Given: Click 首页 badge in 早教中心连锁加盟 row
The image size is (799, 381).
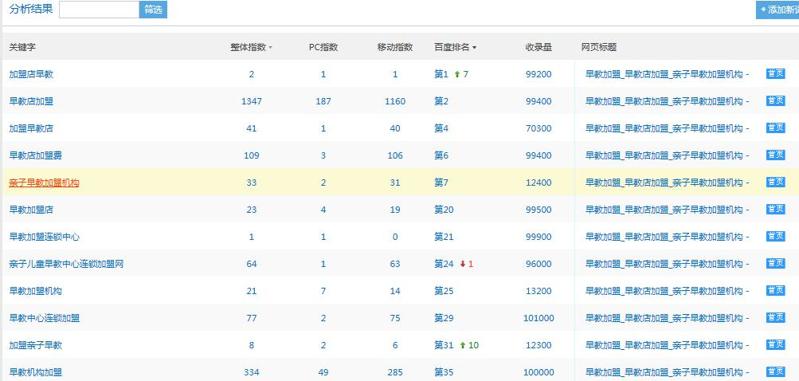Looking at the screenshot, I should 776,317.
